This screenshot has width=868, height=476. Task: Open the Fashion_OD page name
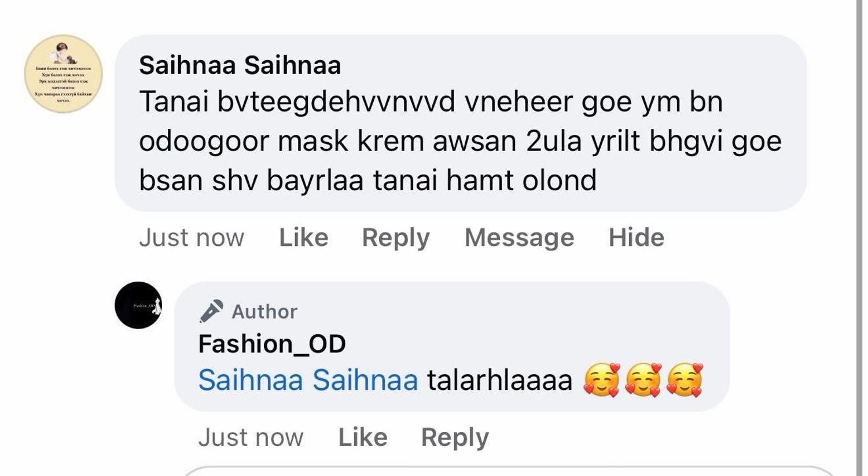pyautogui.click(x=272, y=344)
